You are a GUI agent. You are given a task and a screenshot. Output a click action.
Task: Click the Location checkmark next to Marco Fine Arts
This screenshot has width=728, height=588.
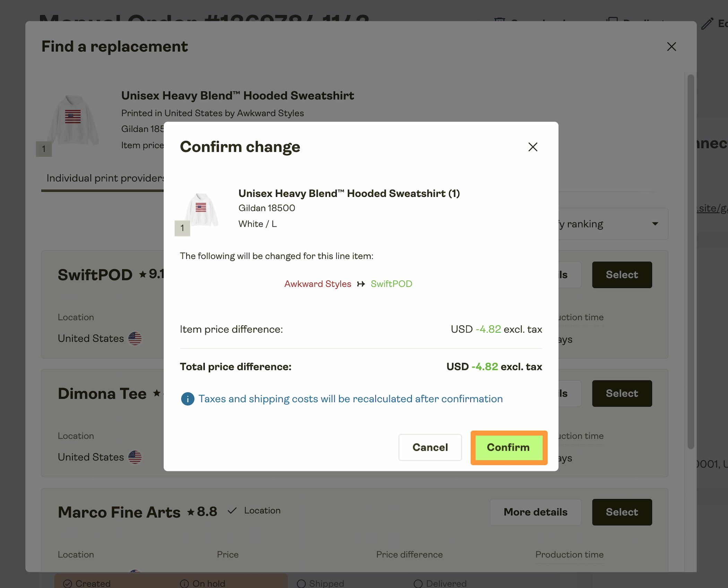pos(232,511)
